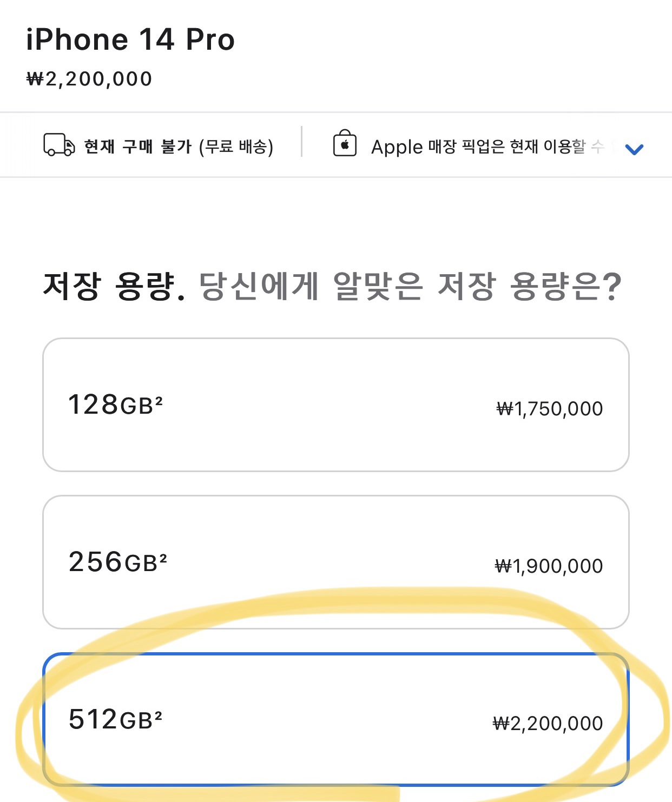Click the ₩1,900,000 price label
Image resolution: width=672 pixels, height=802 pixels.
(x=549, y=566)
